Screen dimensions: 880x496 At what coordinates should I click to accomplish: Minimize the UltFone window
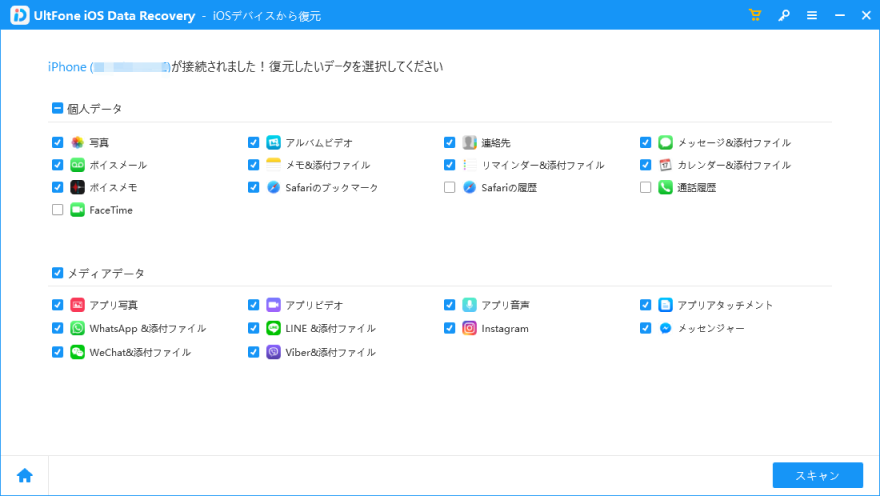(840, 16)
